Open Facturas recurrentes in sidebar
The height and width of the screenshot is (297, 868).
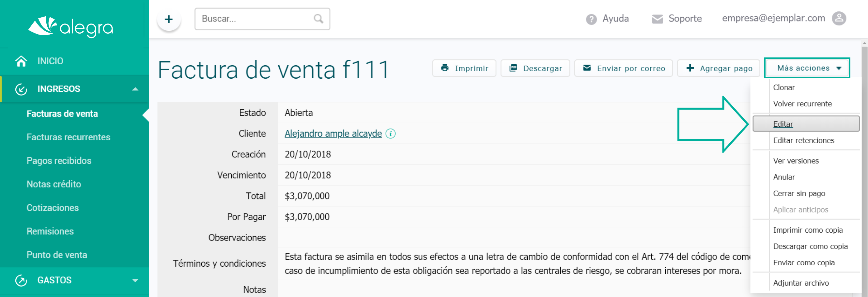point(68,137)
